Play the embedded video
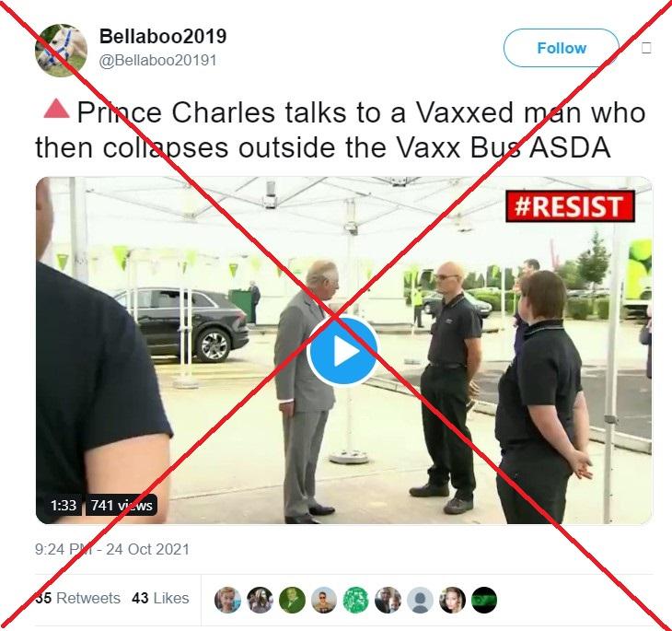 pos(342,352)
